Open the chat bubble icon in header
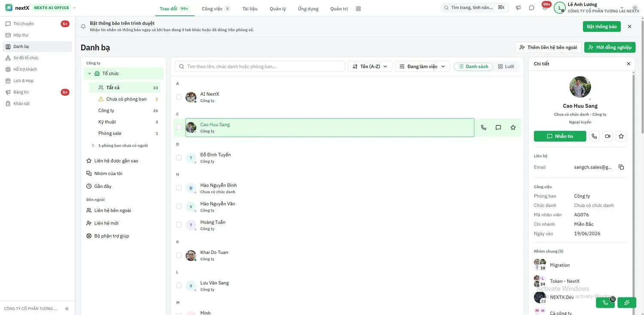The image size is (644, 315). point(532,8)
